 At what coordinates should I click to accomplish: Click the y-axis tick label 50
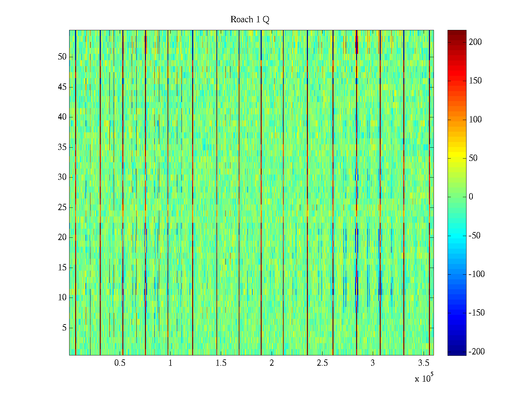pyautogui.click(x=62, y=57)
